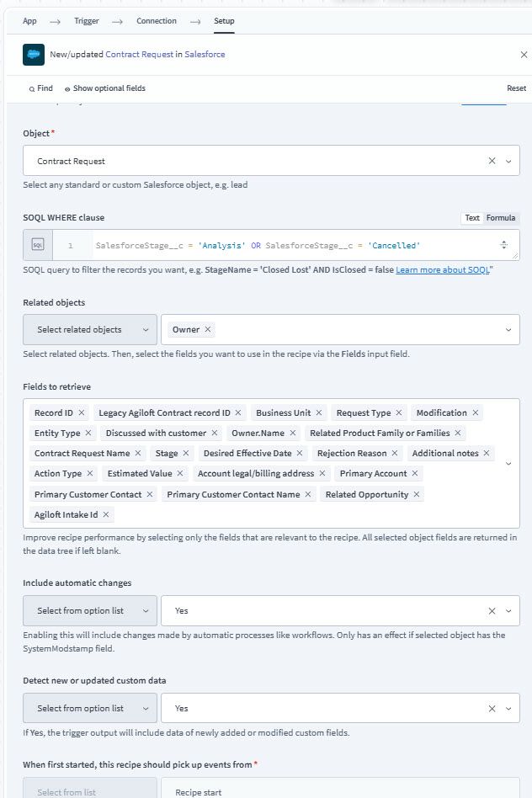This screenshot has height=798, width=532.
Task: Clear the Contract Request object selection
Action: 492,161
